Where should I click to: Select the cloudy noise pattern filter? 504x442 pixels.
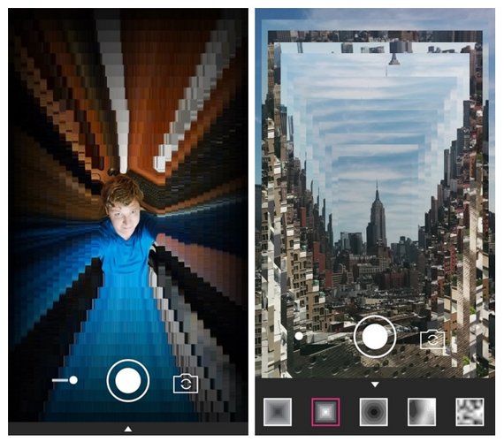pyautogui.click(x=470, y=412)
